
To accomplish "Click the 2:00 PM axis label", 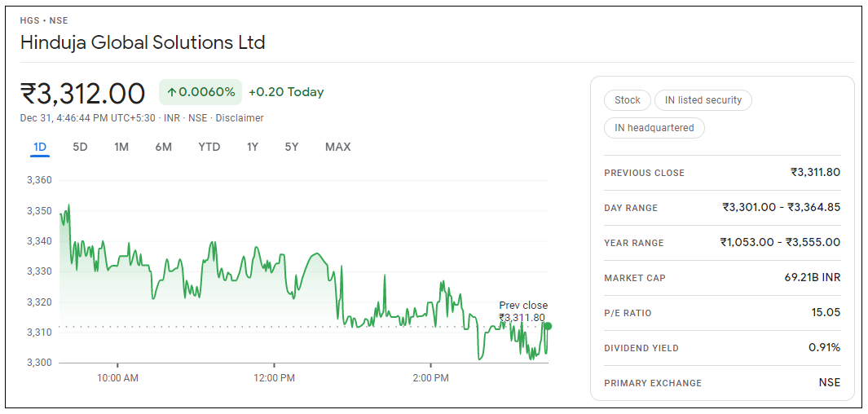I will pyautogui.click(x=430, y=379).
